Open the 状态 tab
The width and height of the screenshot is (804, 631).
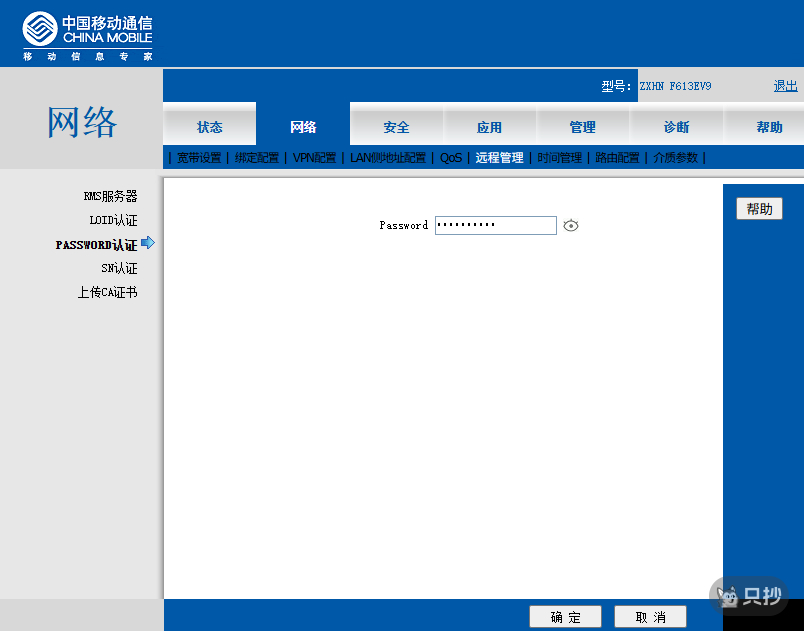tap(209, 127)
